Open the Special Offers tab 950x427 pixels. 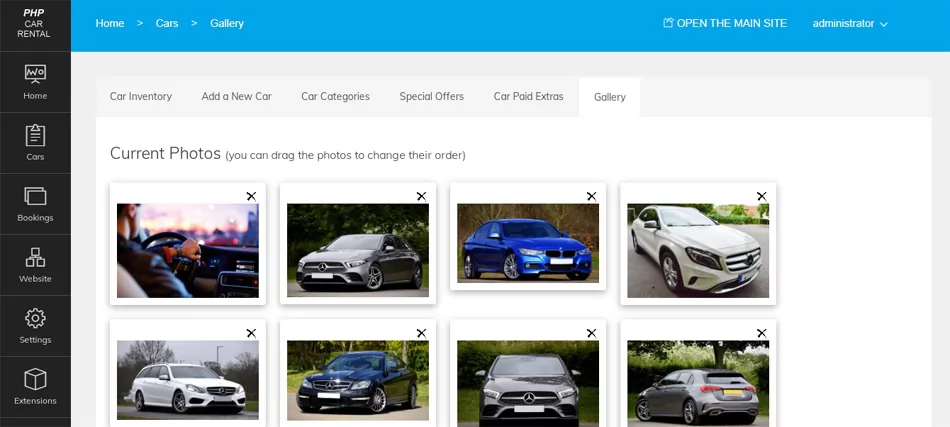[431, 96]
